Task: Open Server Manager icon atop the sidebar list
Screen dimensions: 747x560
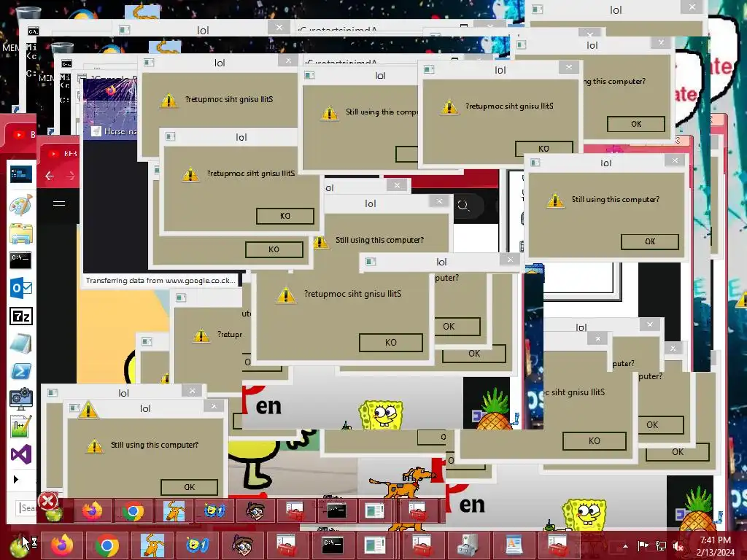Action: [21, 174]
